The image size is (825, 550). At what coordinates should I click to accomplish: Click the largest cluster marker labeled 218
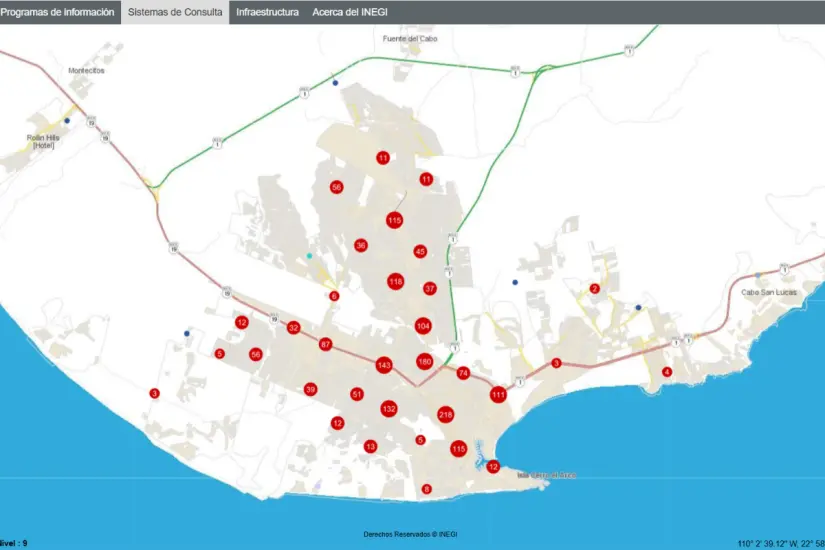point(446,415)
